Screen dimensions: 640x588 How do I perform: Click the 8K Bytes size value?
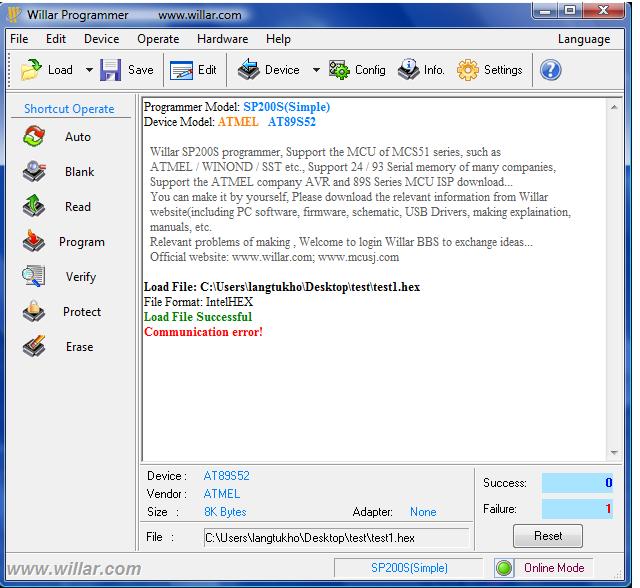click(225, 512)
